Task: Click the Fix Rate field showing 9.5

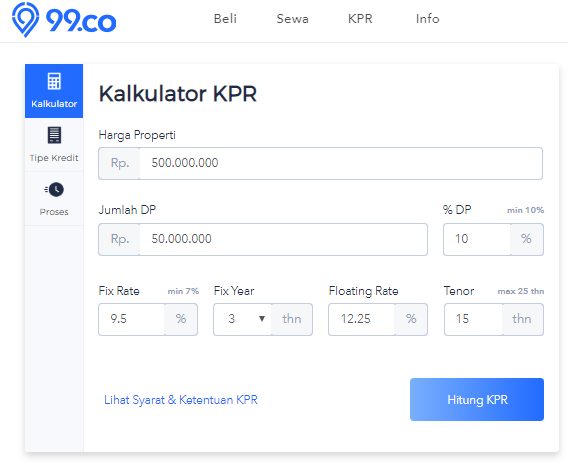Action: pyautogui.click(x=131, y=319)
